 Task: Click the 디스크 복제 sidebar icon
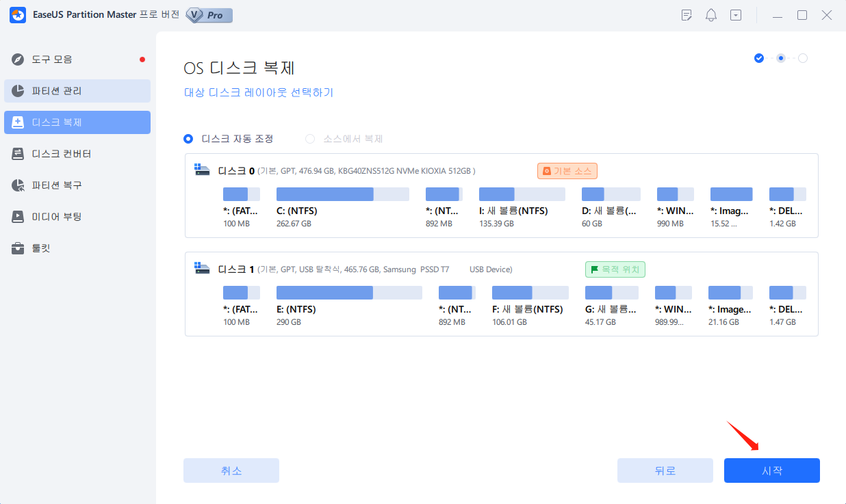18,122
